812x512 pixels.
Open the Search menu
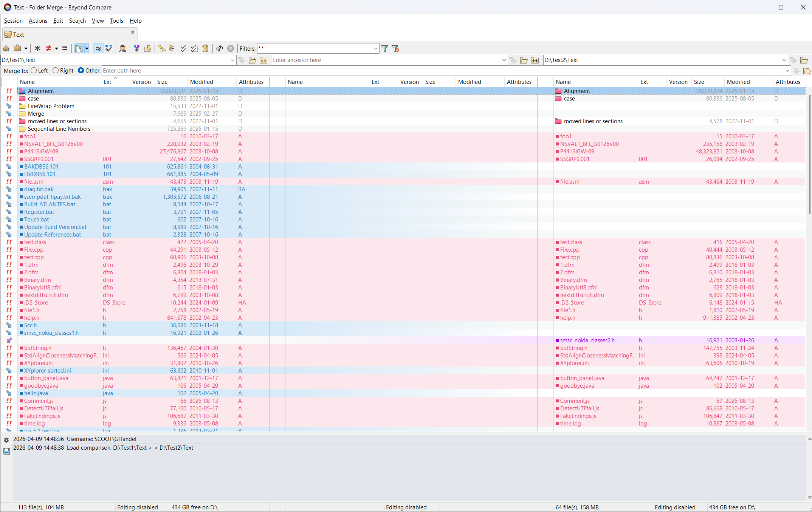pos(77,21)
